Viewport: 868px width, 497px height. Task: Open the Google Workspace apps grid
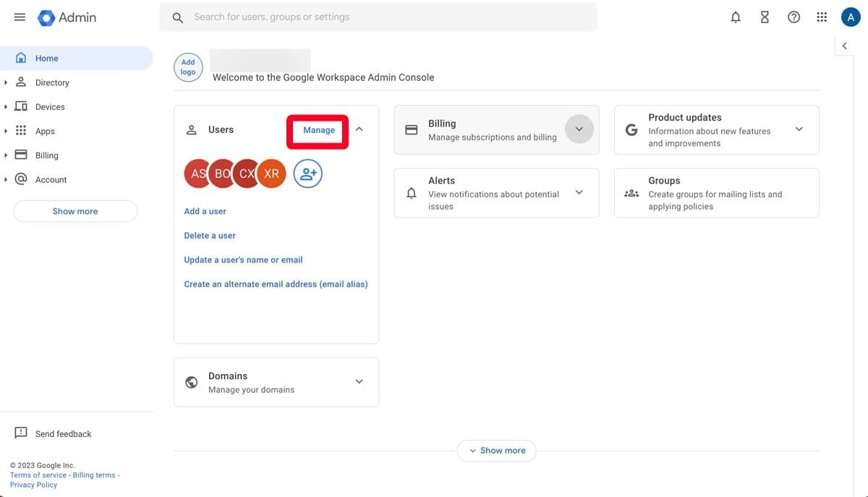point(822,16)
